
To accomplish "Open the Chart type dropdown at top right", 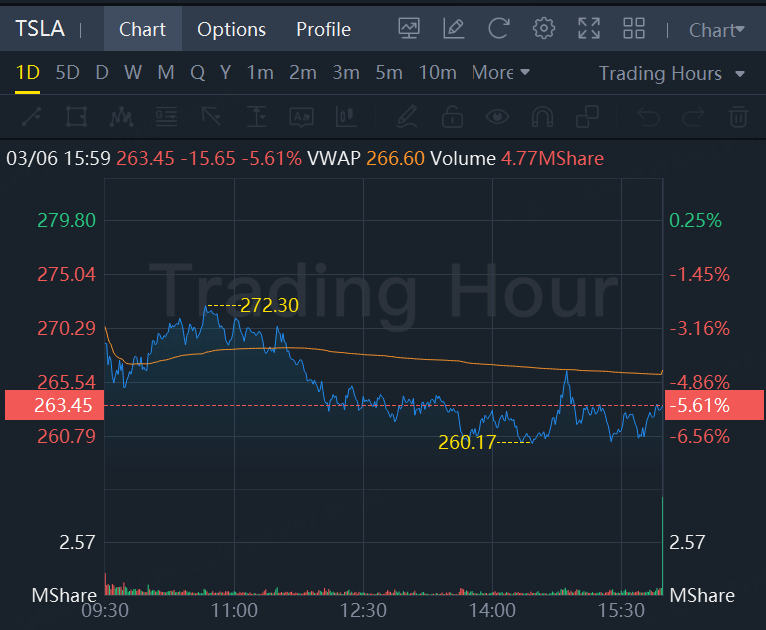I will (x=717, y=30).
